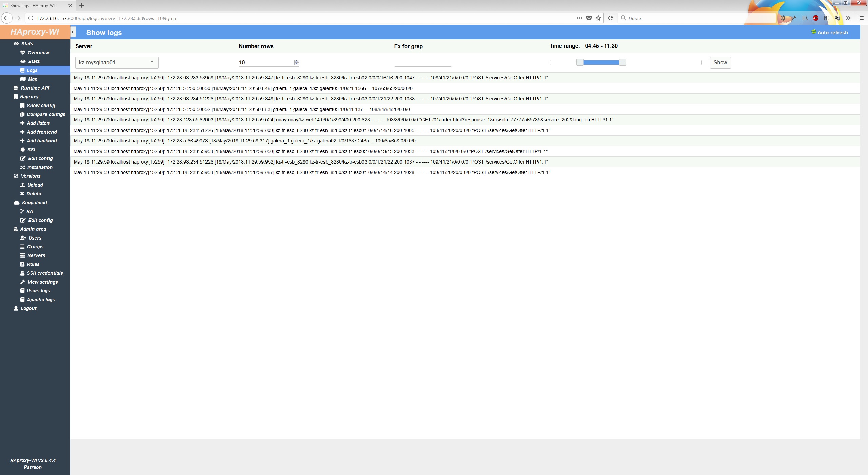
Task: Focus the Ex for grep field
Action: tap(422, 62)
